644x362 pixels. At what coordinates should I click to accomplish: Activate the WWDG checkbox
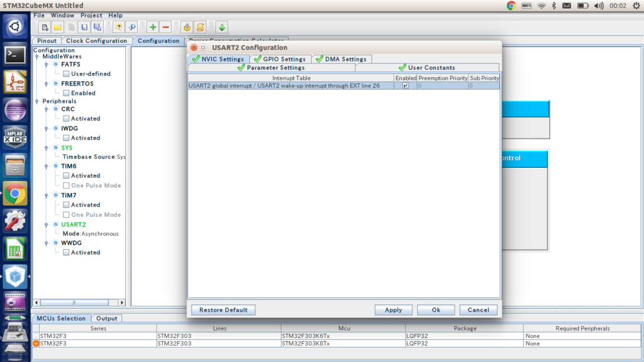[66, 253]
